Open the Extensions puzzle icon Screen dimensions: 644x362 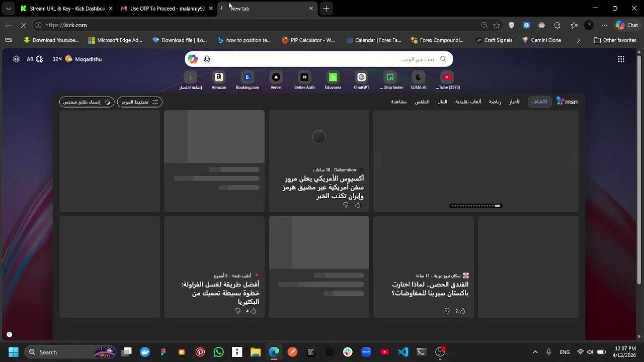tap(557, 25)
